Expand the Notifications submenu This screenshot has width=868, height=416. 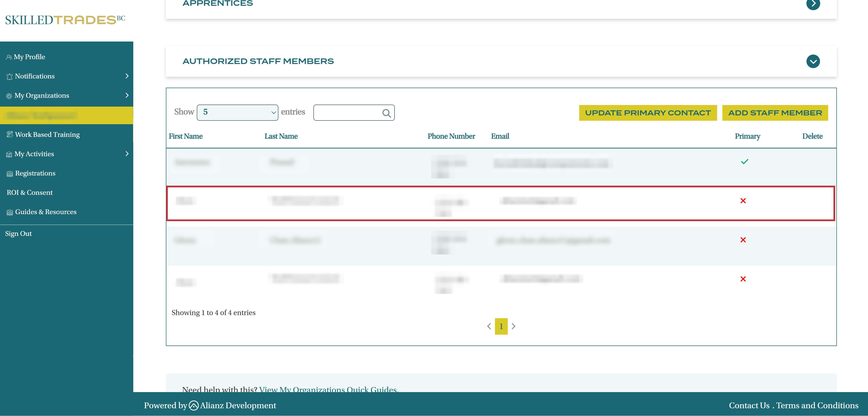[x=127, y=76]
